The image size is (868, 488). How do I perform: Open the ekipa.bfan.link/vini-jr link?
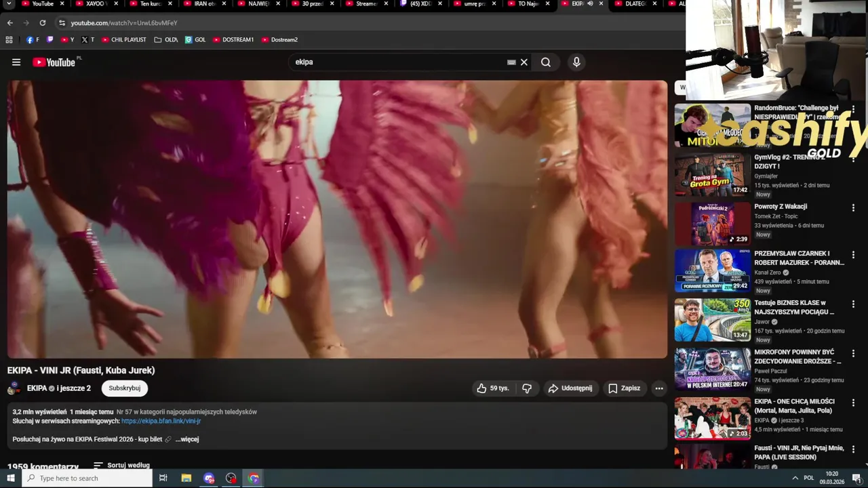[x=161, y=421]
